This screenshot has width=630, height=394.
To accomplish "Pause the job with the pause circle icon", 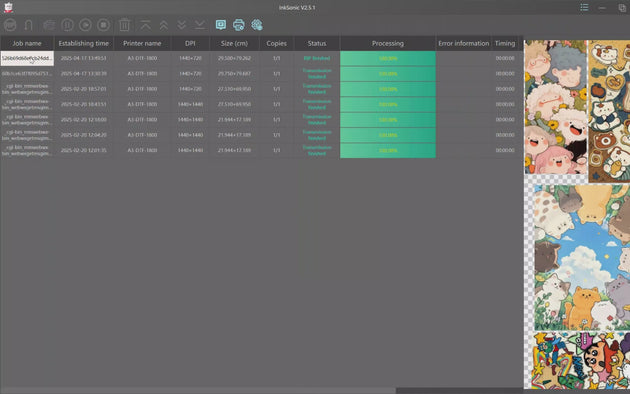I will pyautogui.click(x=67, y=25).
